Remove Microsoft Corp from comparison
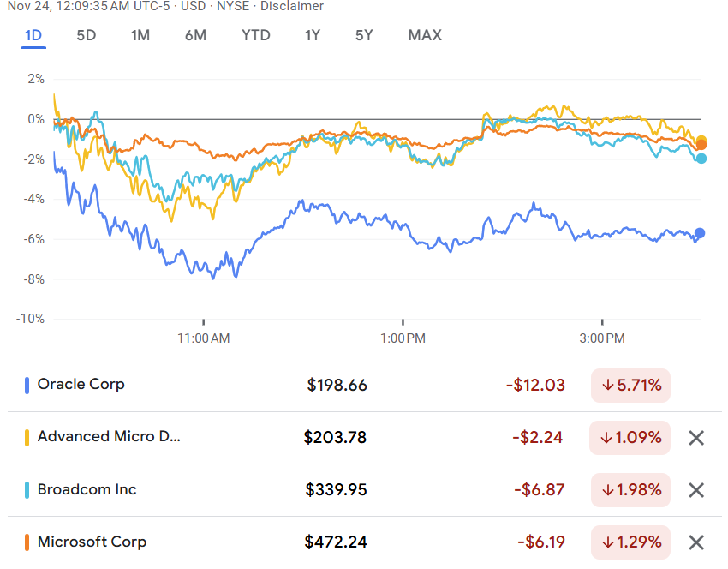 tap(696, 542)
